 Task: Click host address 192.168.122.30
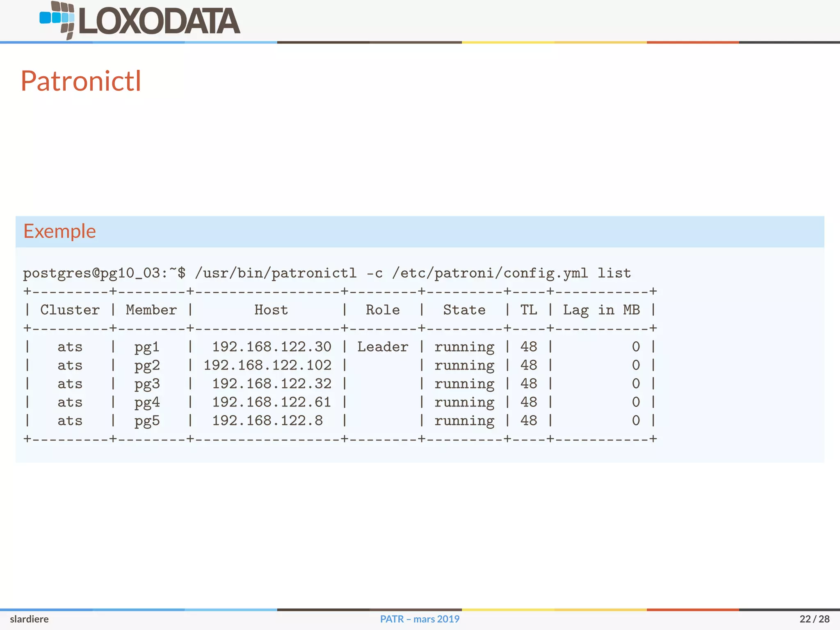pos(272,347)
